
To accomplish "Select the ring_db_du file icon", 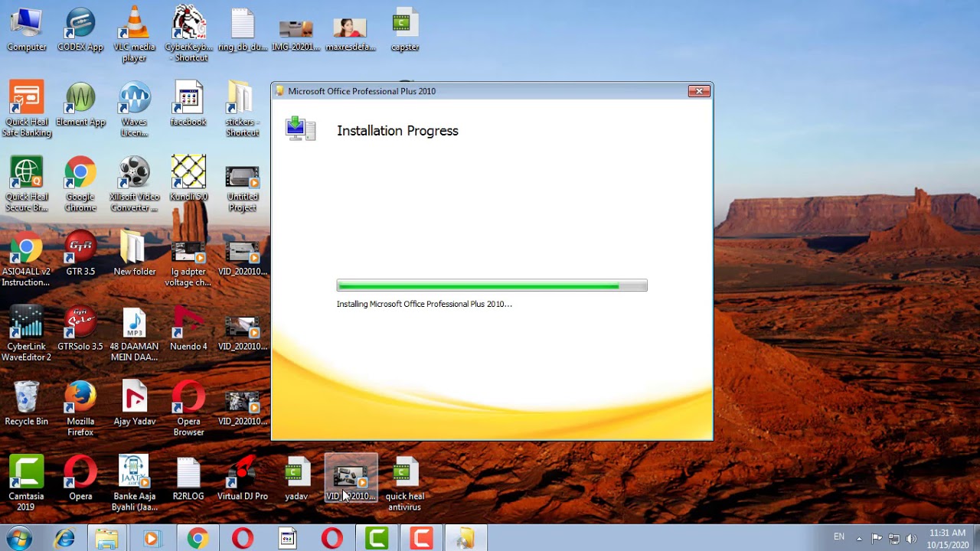I will click(243, 29).
